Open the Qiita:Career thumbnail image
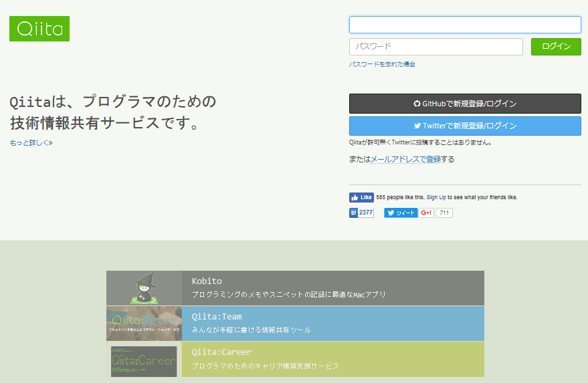The image size is (588, 383). (144, 360)
